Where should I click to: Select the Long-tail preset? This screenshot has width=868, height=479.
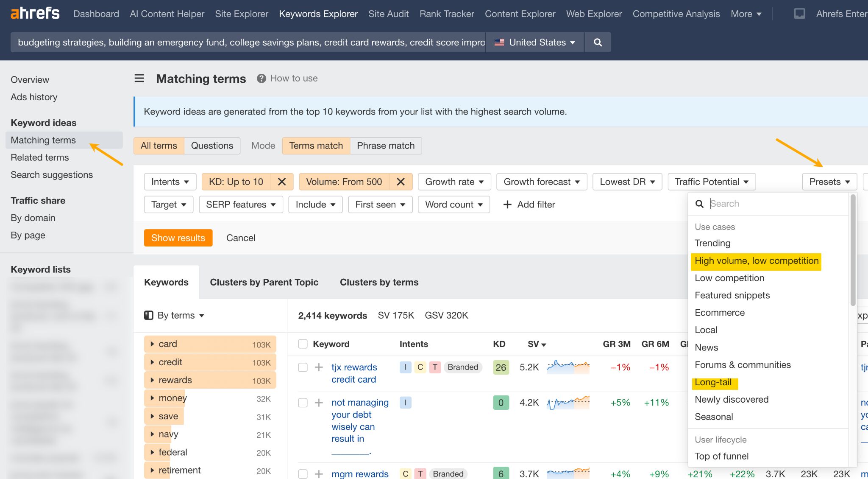pos(715,382)
